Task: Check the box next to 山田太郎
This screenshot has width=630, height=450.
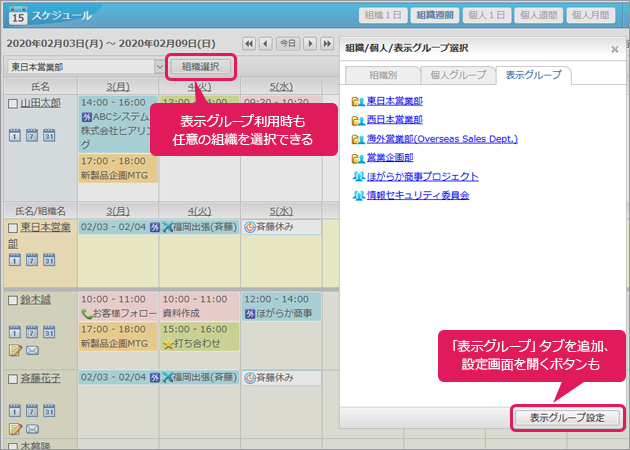Action: point(13,103)
